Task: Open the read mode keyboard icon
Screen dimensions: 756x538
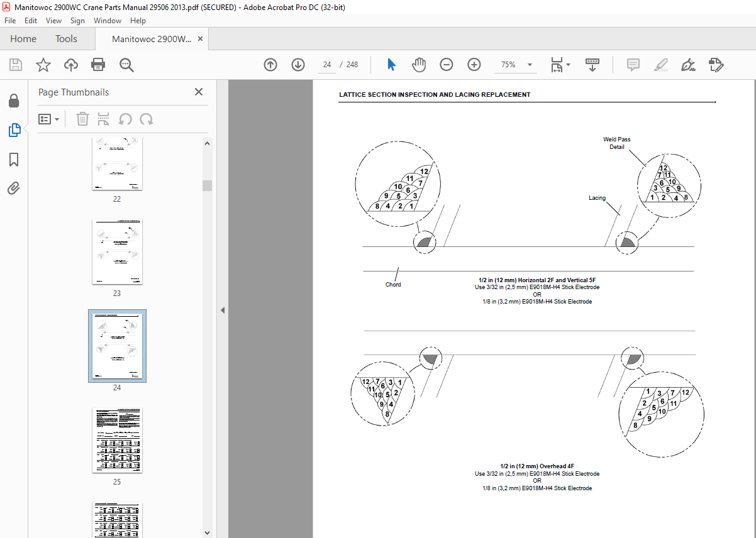Action: point(592,65)
